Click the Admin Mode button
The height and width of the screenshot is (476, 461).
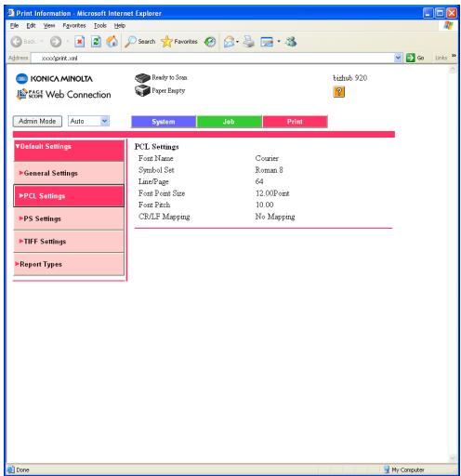(37, 121)
